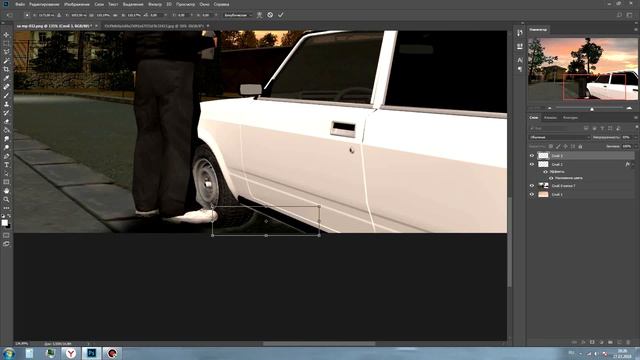Select the Rectangle shape tool
640x360 pixels.
pos(6,182)
